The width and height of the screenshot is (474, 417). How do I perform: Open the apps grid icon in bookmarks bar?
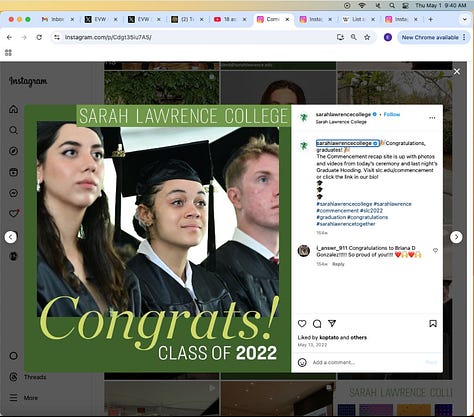(8, 53)
